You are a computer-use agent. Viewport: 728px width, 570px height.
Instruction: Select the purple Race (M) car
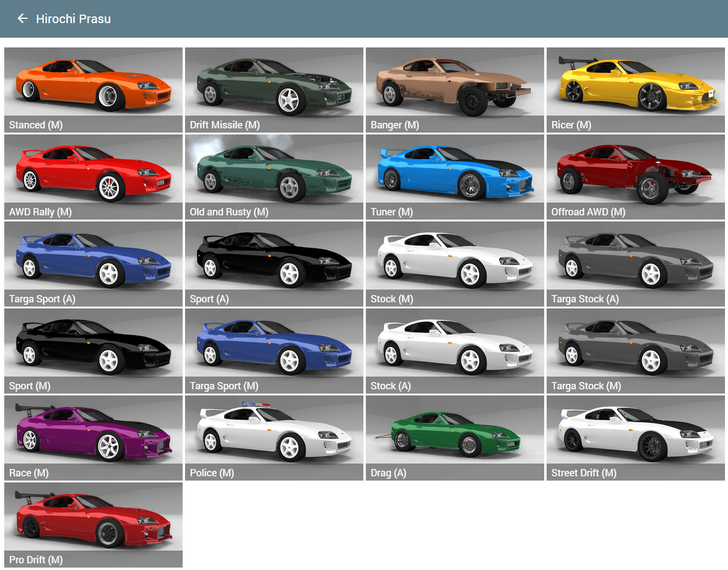coord(93,438)
